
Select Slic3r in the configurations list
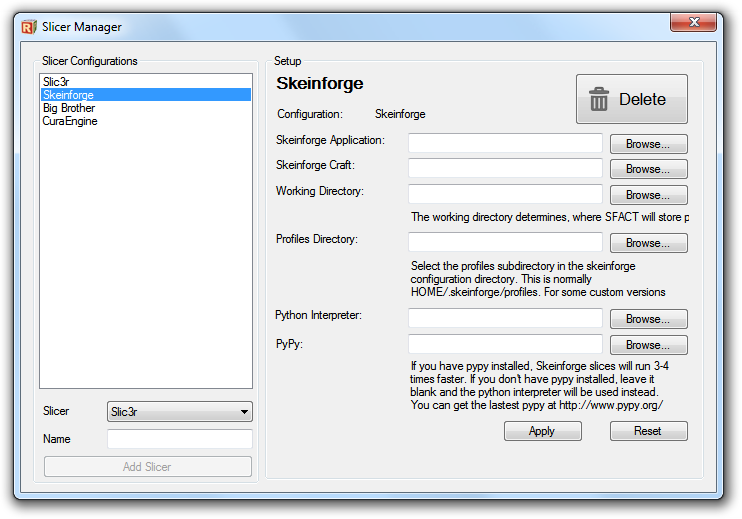click(57, 82)
